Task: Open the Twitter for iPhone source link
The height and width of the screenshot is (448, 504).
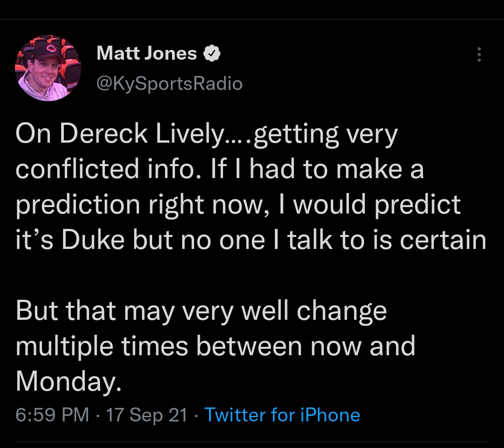Action: [282, 414]
